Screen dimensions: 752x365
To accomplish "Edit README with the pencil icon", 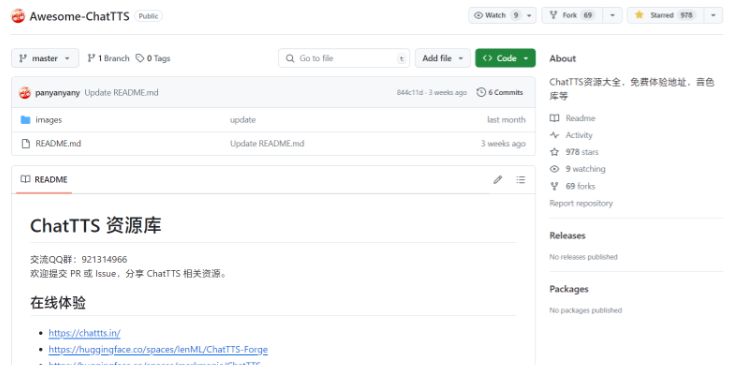I will tap(498, 179).
